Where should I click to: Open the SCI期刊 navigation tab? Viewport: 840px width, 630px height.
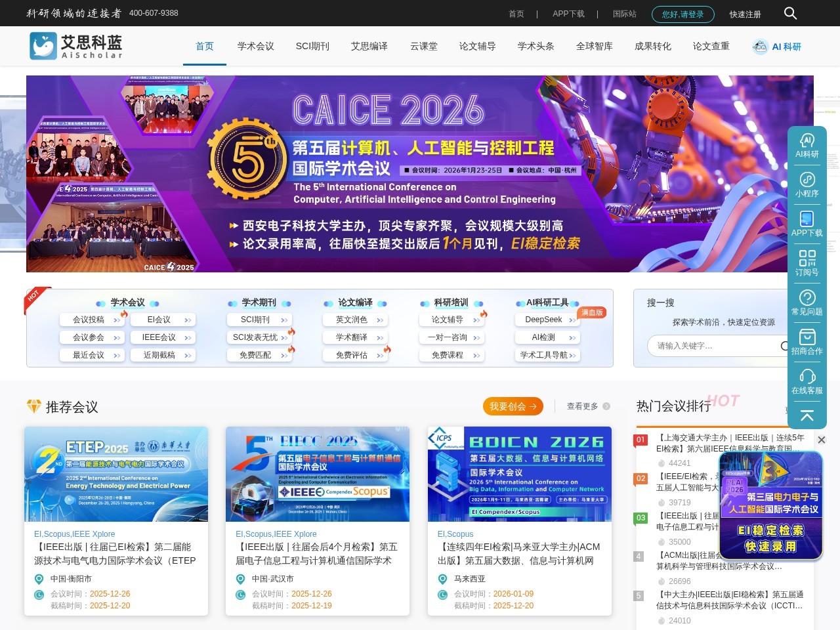(312, 46)
